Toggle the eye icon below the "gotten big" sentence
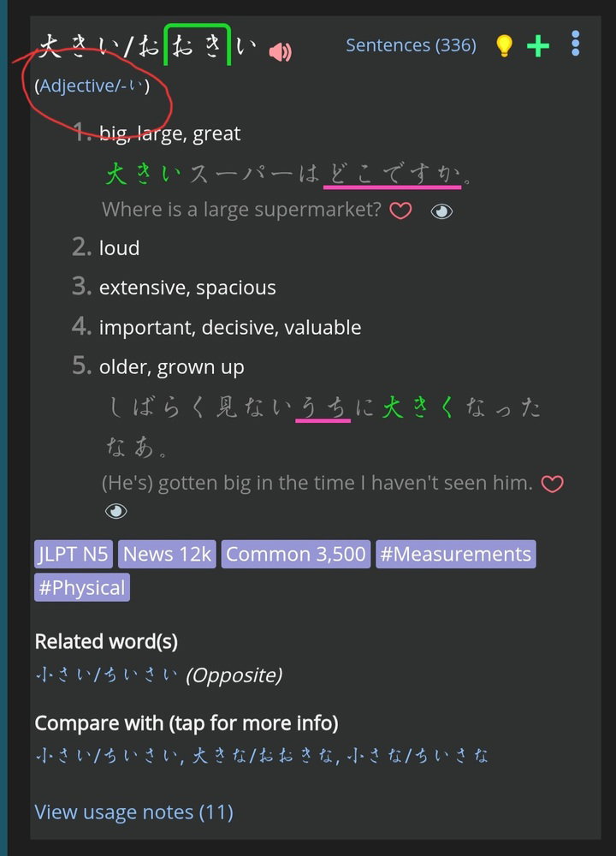Viewport: 616px width, 856px height. pyautogui.click(x=115, y=511)
